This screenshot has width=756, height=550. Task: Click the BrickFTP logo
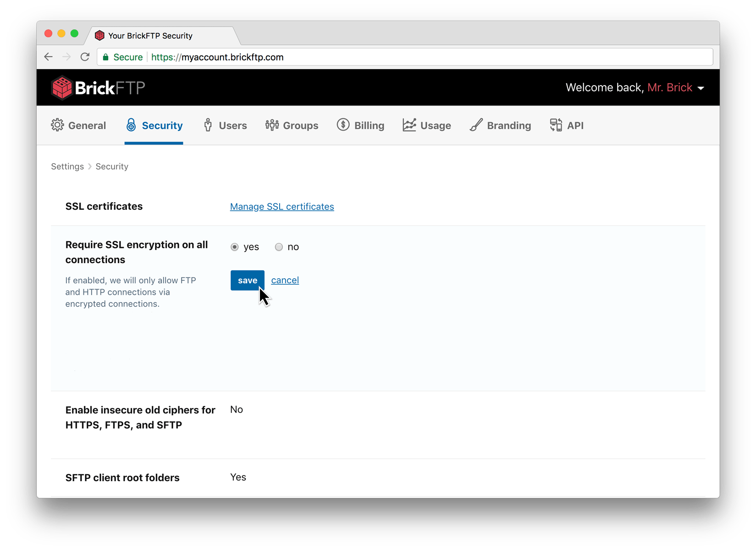click(x=98, y=88)
